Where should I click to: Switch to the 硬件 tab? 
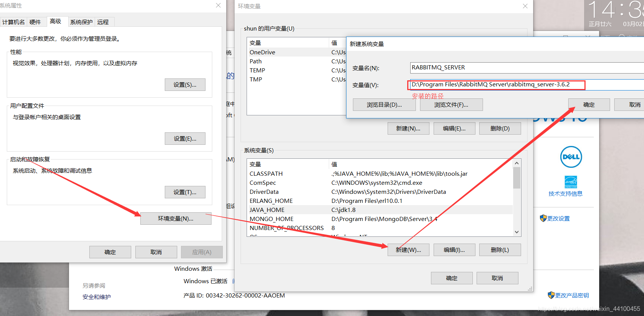coord(35,22)
